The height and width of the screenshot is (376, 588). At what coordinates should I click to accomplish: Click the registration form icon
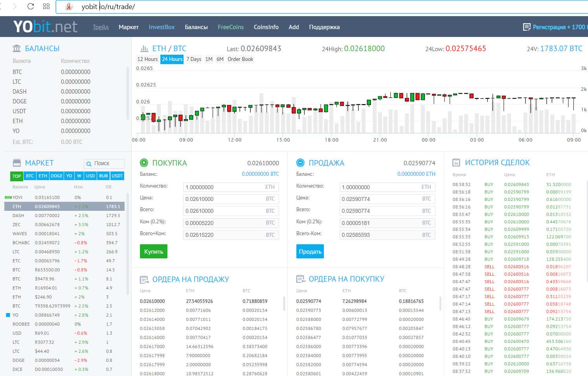[527, 27]
